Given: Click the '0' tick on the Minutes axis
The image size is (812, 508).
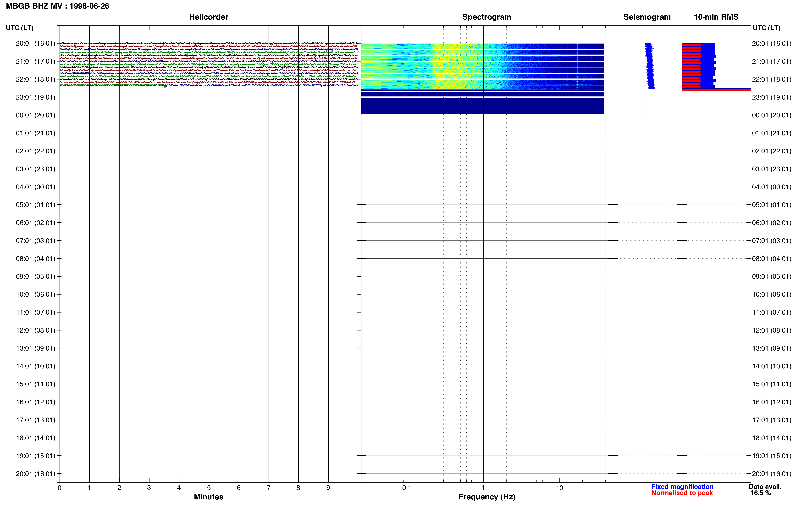Looking at the screenshot, I should (x=59, y=488).
